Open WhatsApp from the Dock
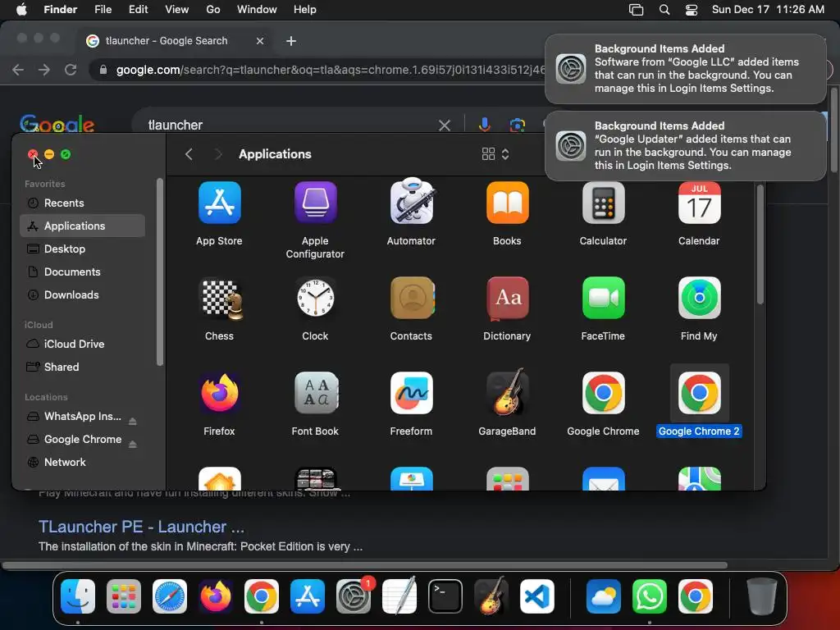Image resolution: width=840 pixels, height=630 pixels. pos(650,596)
